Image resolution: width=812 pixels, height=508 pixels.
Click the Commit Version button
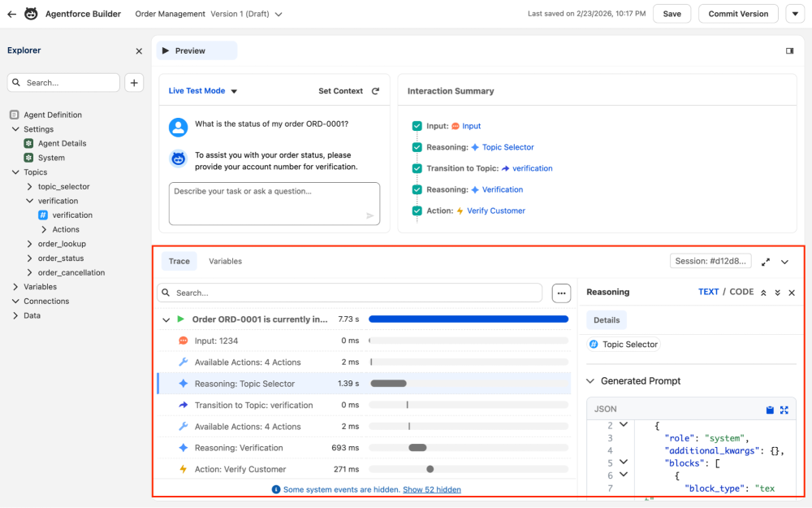click(x=737, y=14)
